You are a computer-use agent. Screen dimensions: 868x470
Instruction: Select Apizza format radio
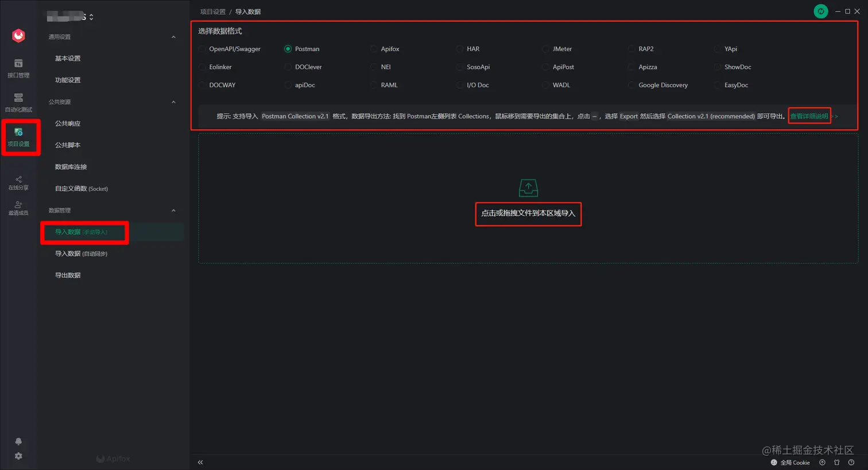631,67
